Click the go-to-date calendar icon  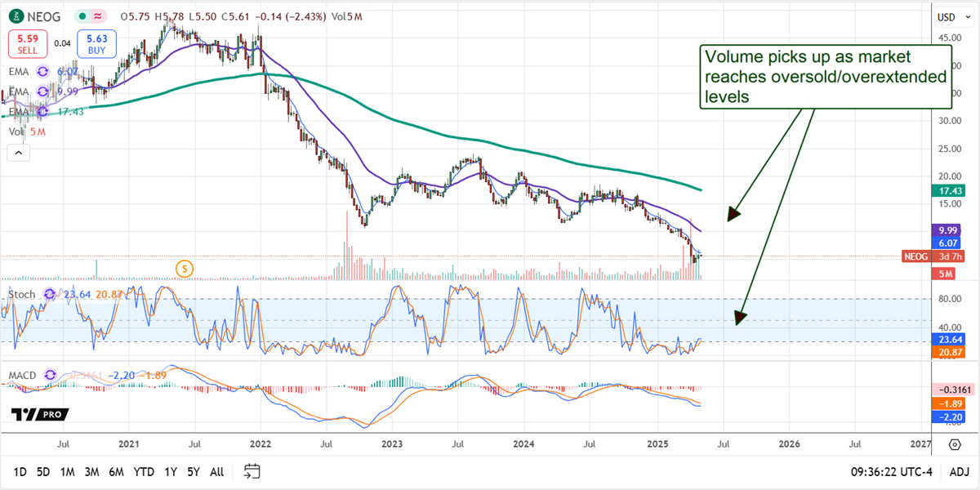point(252,471)
